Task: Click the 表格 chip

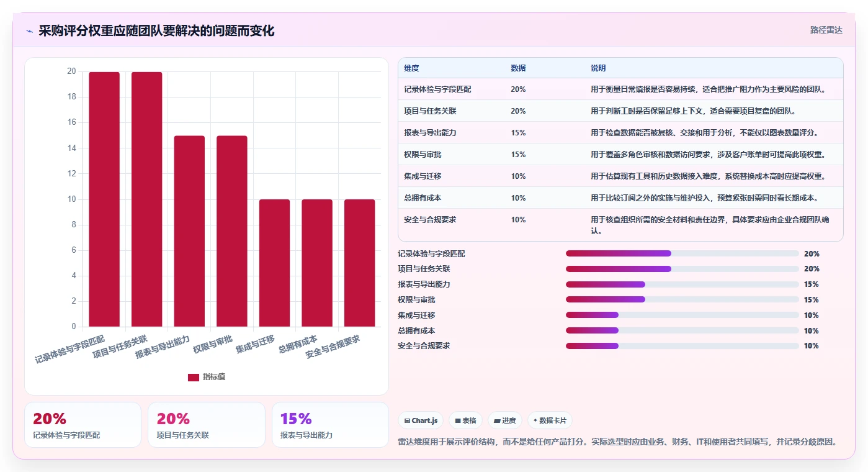Action: 465,420
